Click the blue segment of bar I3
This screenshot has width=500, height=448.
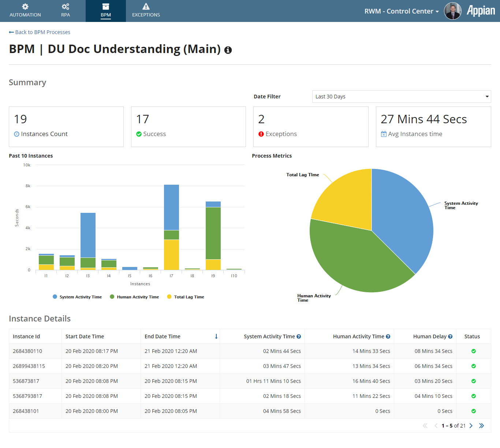[88, 235]
